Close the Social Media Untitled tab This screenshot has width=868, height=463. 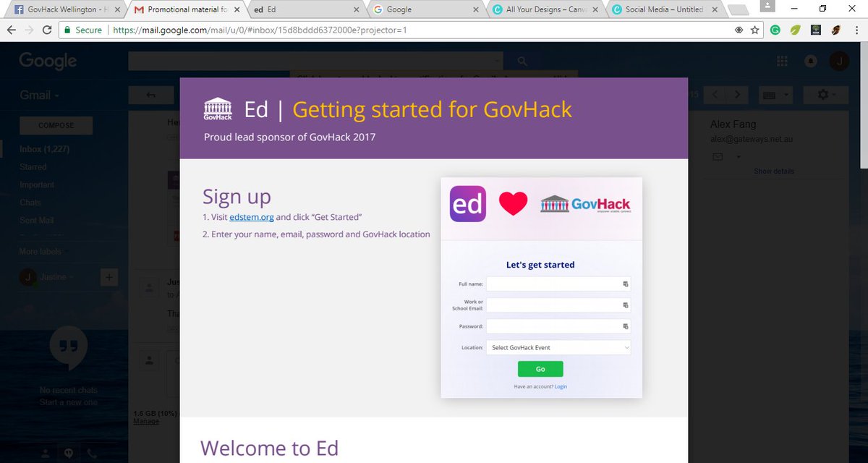(x=714, y=9)
